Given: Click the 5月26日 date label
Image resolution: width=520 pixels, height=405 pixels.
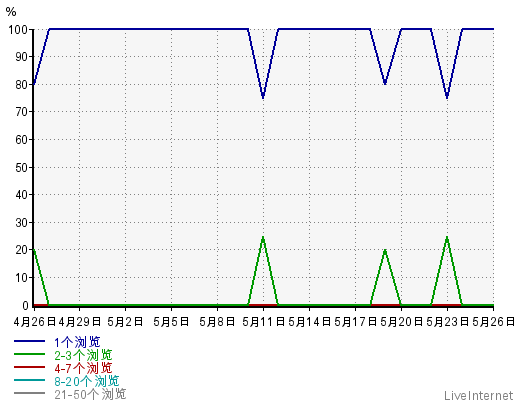Looking at the screenshot, I should point(493,322).
